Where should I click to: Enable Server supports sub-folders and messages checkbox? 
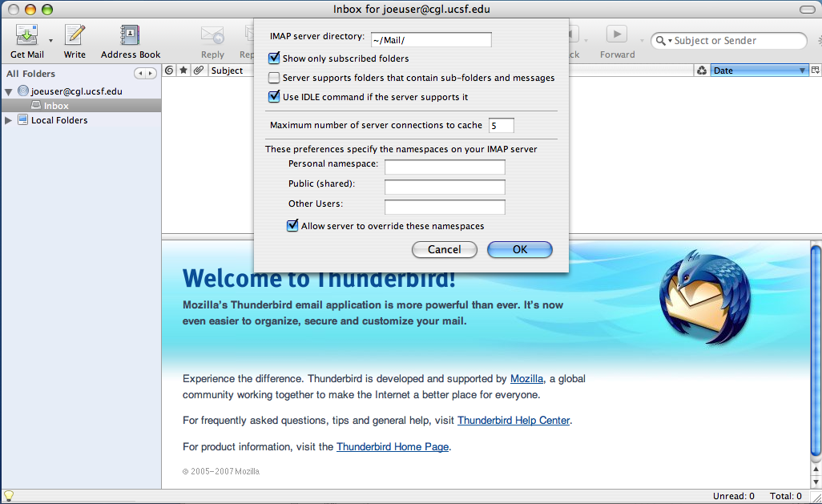coord(274,78)
